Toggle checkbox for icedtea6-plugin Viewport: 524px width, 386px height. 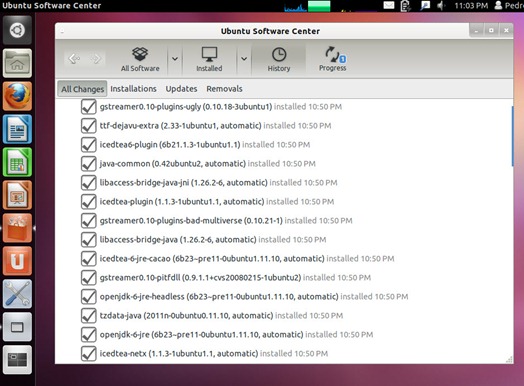[89, 145]
